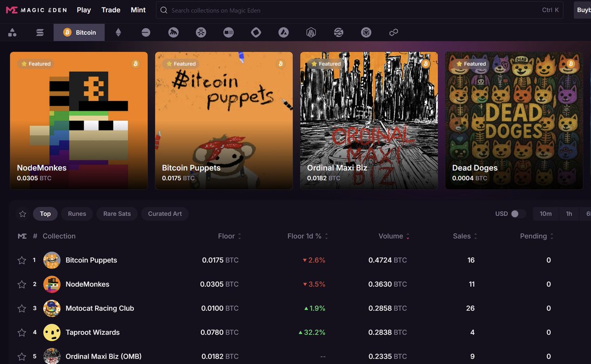Open Motocat Racing Club collection link
Image resolution: width=591 pixels, height=364 pixels.
100,308
